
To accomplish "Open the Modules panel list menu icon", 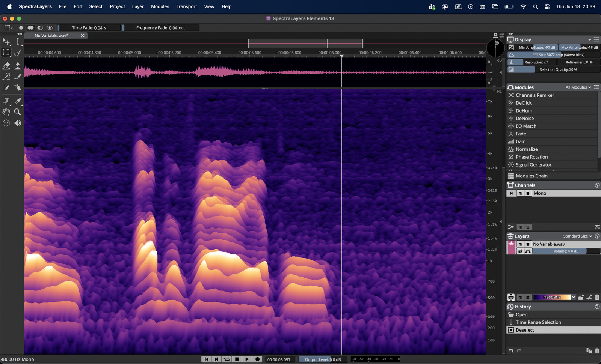I will click(596, 87).
